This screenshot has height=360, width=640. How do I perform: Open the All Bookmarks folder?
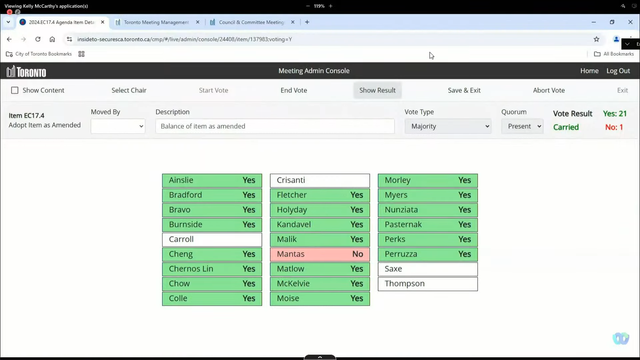tap(614, 54)
